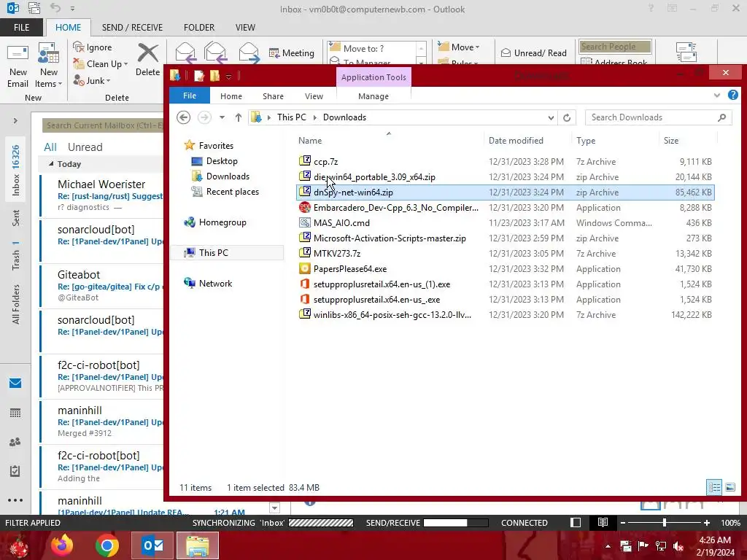Image resolution: width=747 pixels, height=560 pixels.
Task: Click Unread/ Read in Outlook ribbon
Action: click(533, 52)
